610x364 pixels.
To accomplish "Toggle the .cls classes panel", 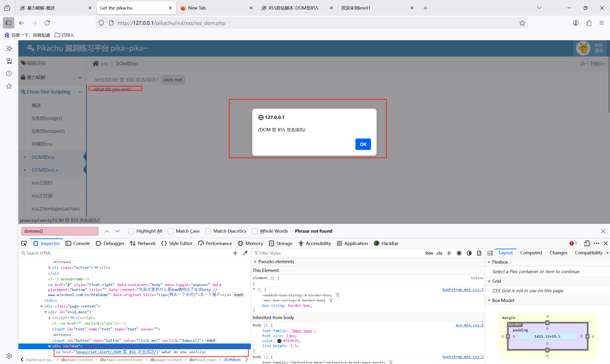I will (439, 253).
